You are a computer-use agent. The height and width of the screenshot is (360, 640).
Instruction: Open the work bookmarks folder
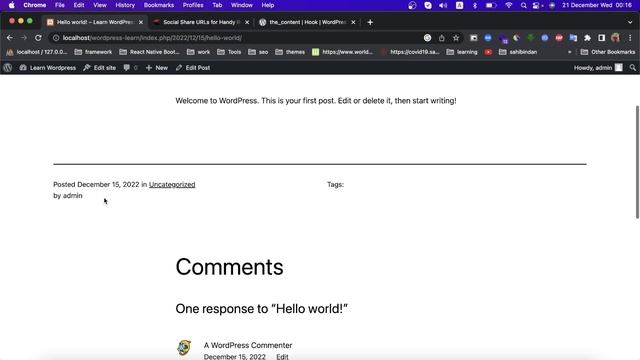[x=198, y=52]
